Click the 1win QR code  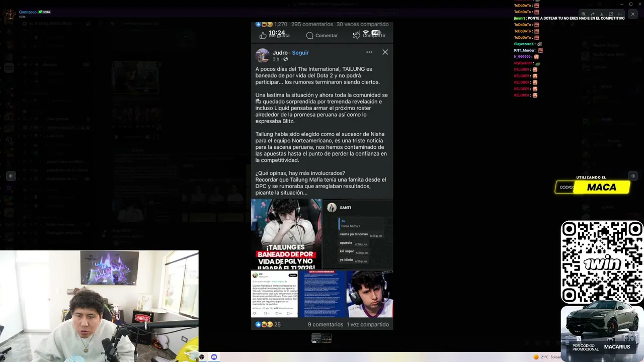tap(602, 262)
